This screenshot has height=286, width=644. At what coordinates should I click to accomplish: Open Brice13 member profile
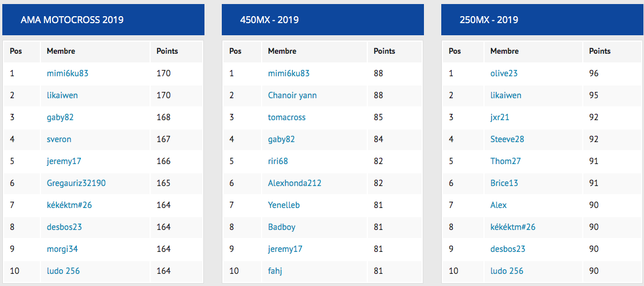click(x=504, y=183)
